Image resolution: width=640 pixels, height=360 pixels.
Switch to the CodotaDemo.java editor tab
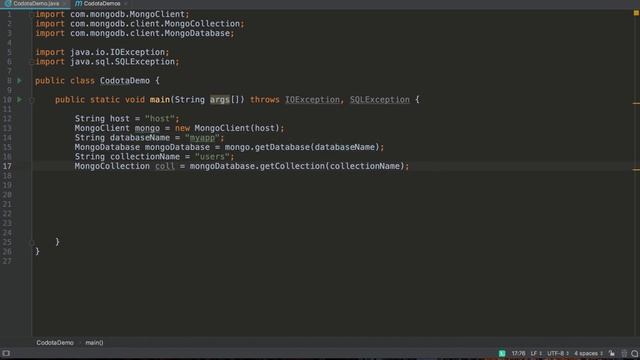pyautogui.click(x=36, y=4)
